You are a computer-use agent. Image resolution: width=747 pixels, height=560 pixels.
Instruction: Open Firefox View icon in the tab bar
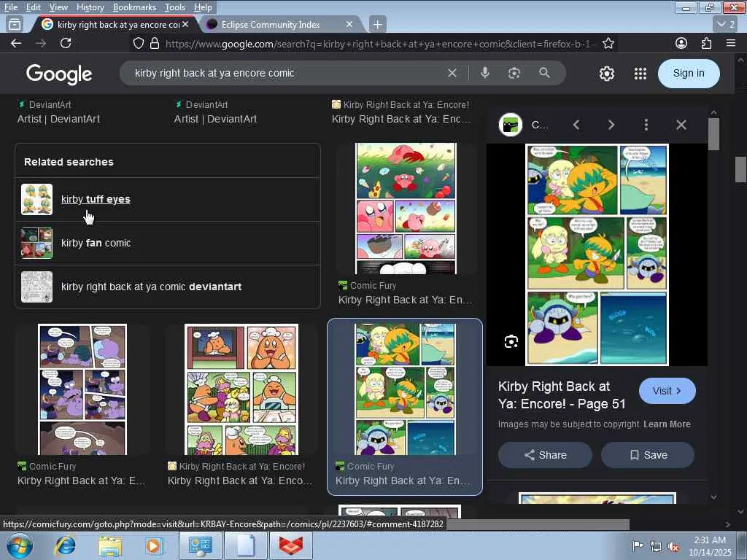pos(15,24)
